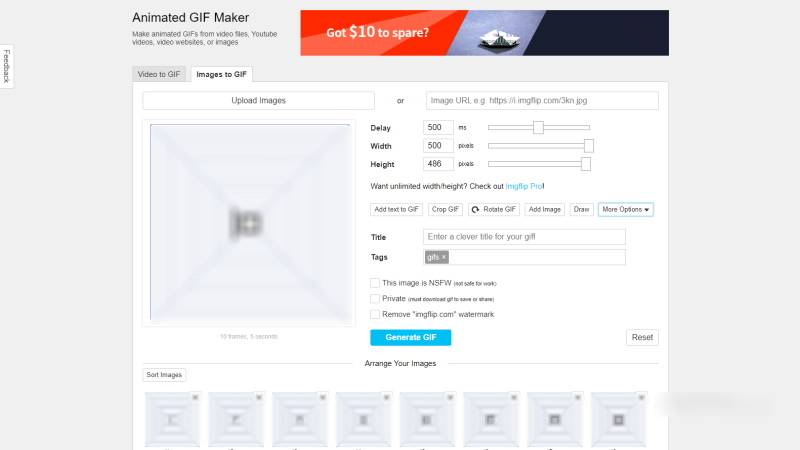The height and width of the screenshot is (450, 800).
Task: Remove the fifth frame with its X
Action: [450, 397]
